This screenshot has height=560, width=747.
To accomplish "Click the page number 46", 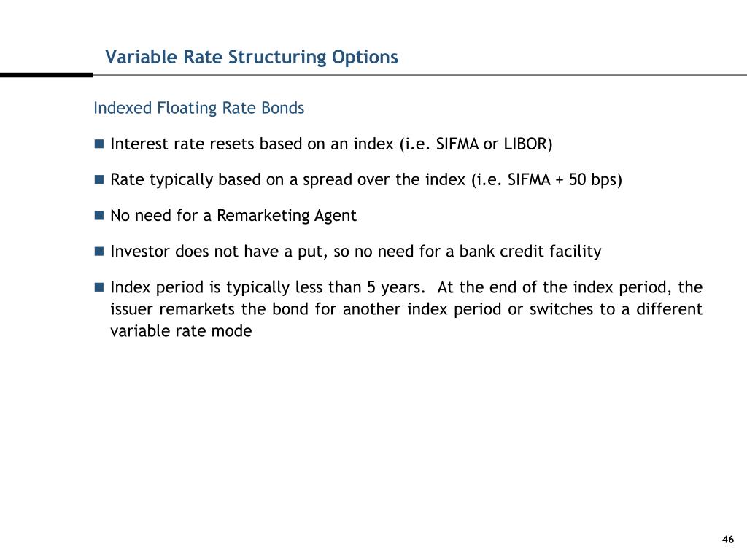I will pyautogui.click(x=728, y=540).
